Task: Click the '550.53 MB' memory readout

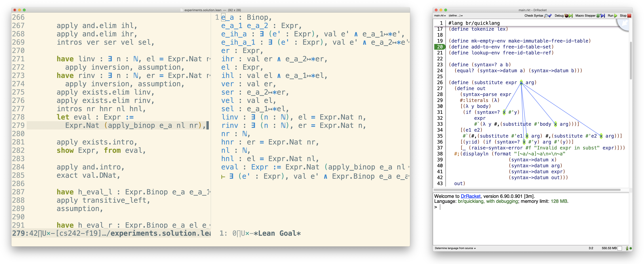Action: pyautogui.click(x=609, y=248)
